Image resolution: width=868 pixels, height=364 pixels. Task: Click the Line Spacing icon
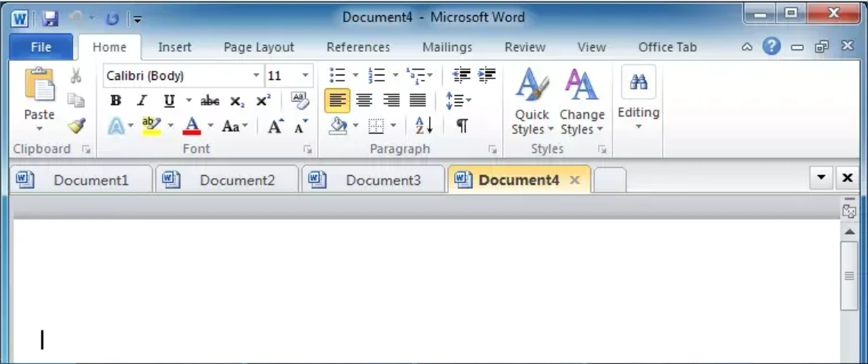[x=454, y=101]
